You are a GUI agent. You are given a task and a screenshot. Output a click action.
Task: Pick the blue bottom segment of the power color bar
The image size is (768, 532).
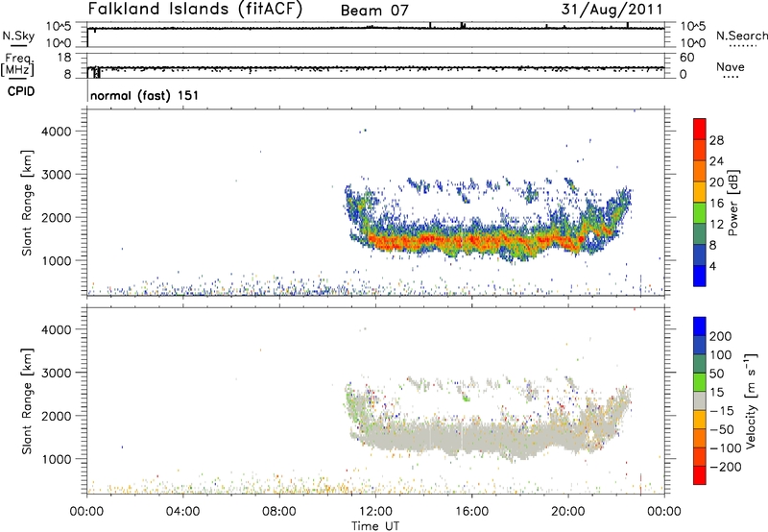[x=700, y=276]
